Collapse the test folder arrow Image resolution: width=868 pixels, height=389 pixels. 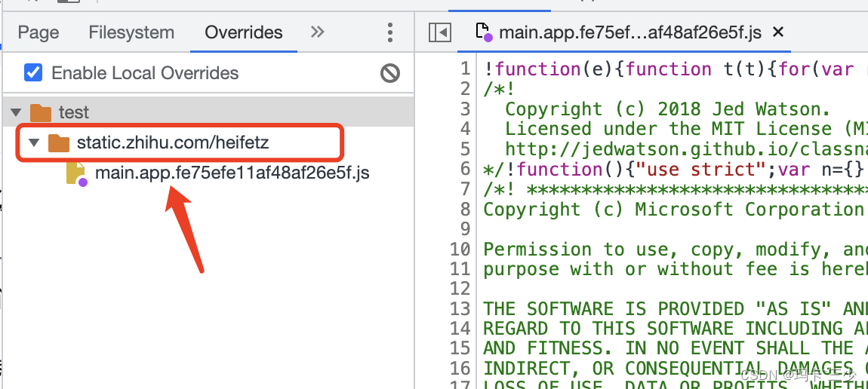point(17,113)
